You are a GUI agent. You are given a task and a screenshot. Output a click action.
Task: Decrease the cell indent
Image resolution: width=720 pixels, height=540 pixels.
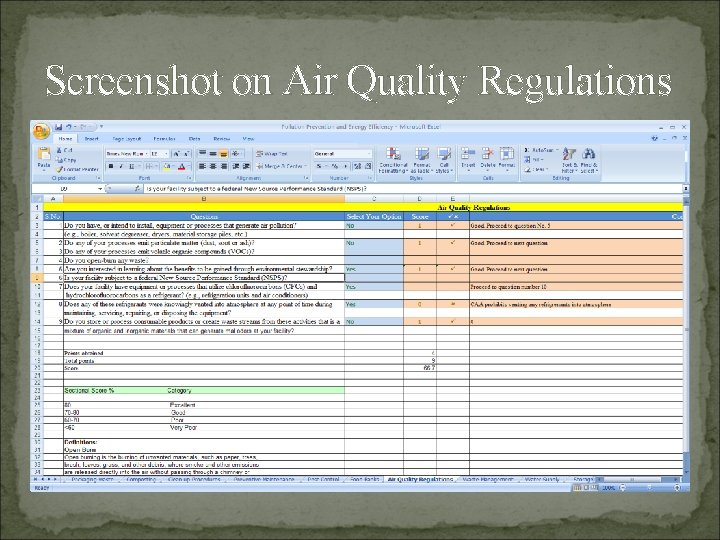[x=236, y=166]
